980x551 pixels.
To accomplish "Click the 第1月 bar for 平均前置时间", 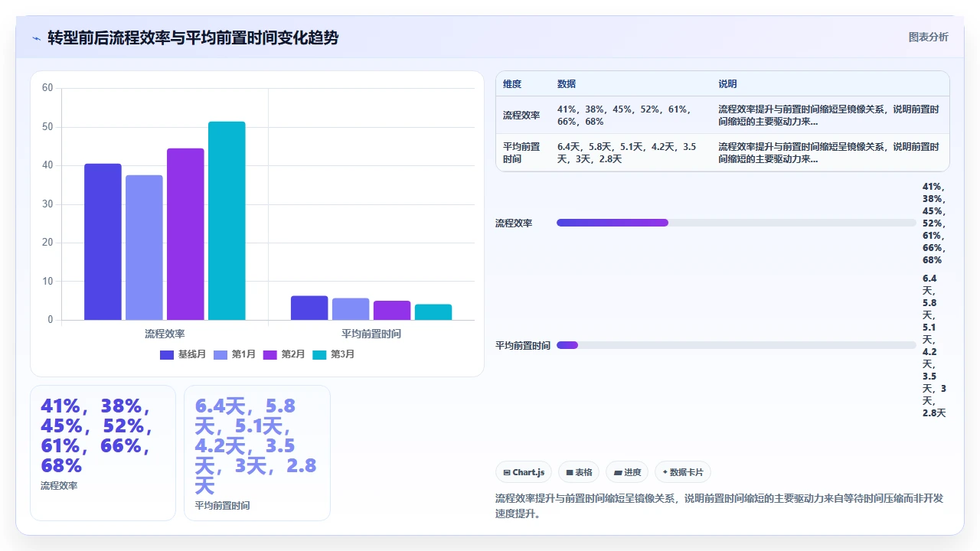I will pos(351,309).
